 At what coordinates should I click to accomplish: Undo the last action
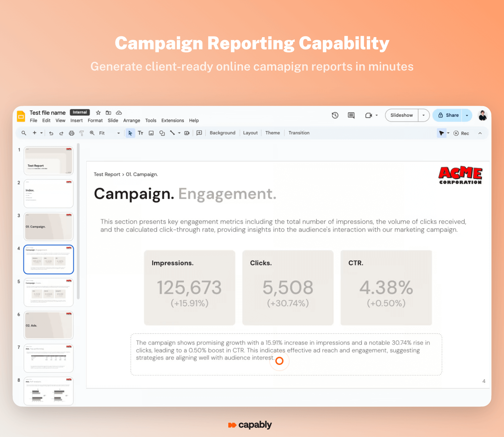point(51,133)
